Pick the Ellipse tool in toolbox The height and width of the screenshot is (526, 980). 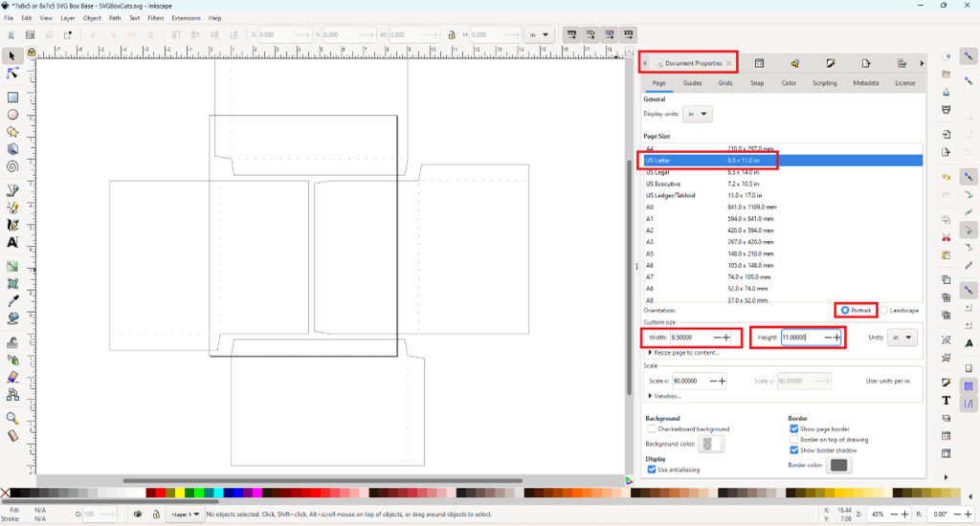pyautogui.click(x=12, y=115)
